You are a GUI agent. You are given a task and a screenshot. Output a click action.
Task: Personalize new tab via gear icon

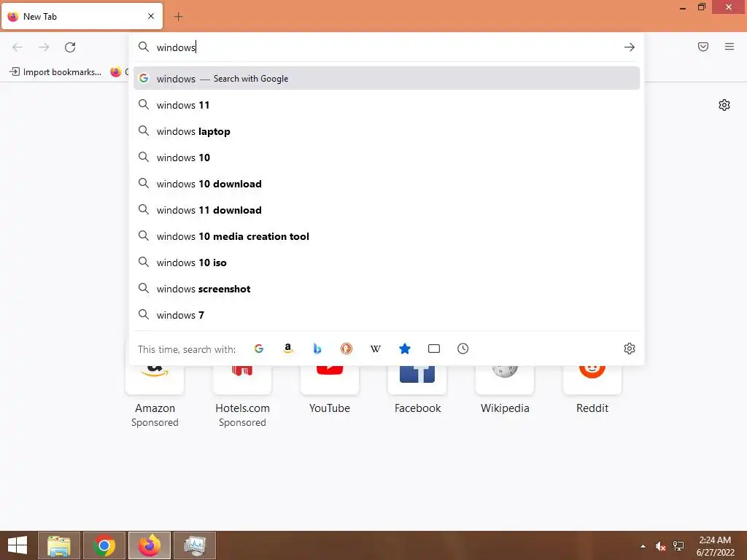point(724,105)
